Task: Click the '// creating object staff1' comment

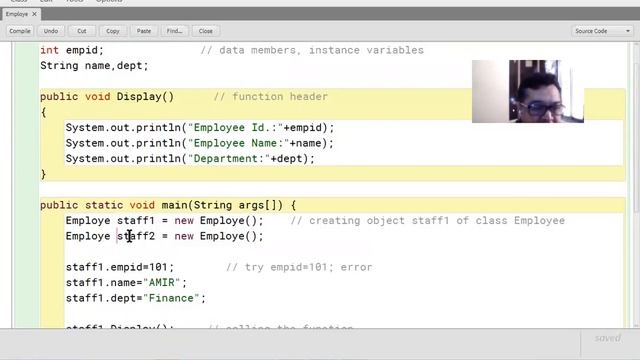Action: [428, 221]
